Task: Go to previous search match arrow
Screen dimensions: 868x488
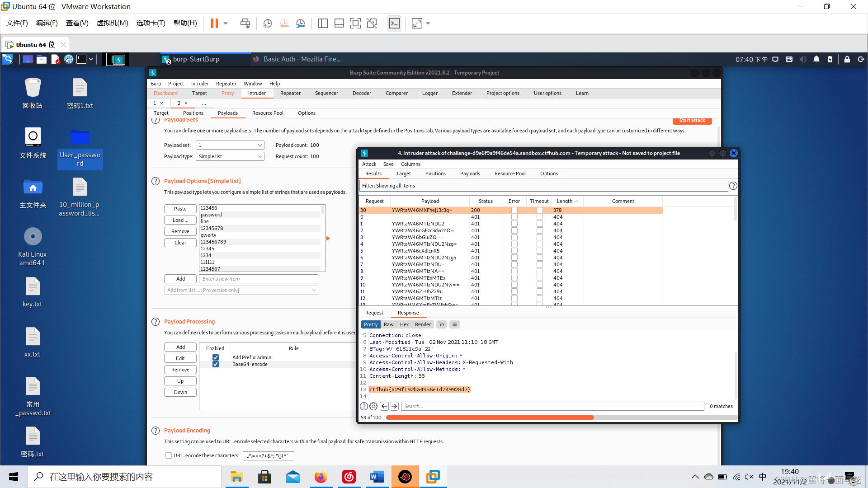Action: point(384,406)
